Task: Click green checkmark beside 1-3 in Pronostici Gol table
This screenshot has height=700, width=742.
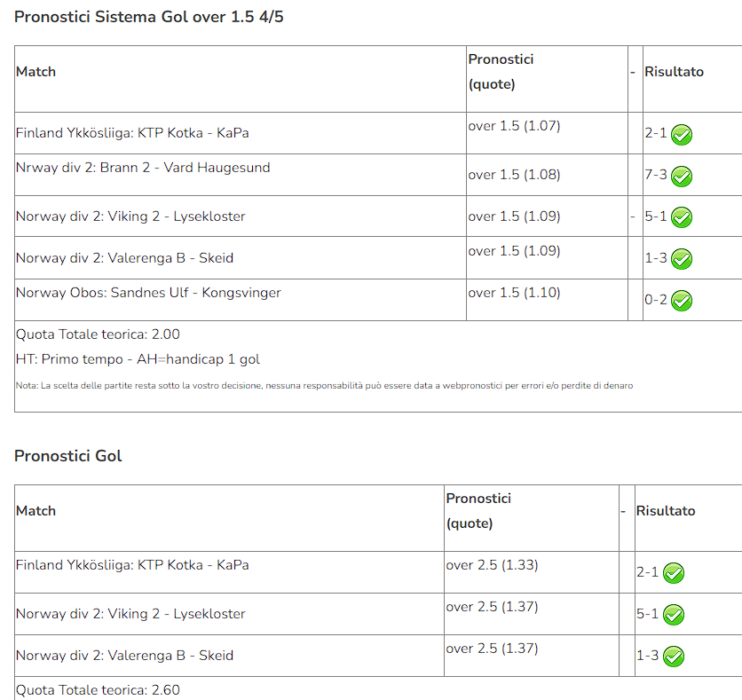Action: click(674, 657)
